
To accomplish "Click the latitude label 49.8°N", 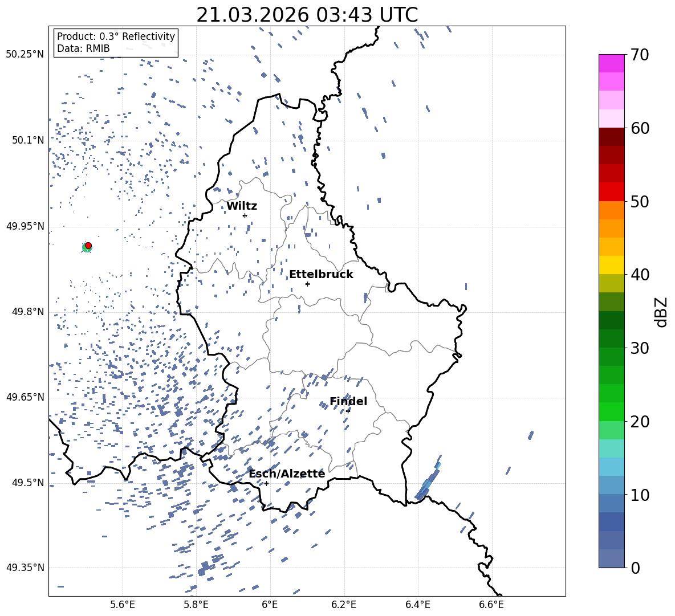I will point(29,312).
